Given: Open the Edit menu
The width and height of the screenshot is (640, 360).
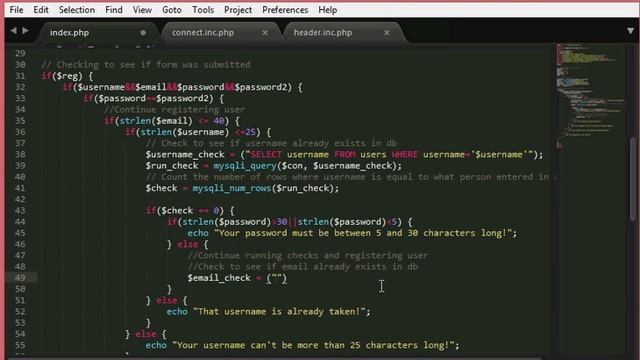Looking at the screenshot, I should tap(41, 10).
